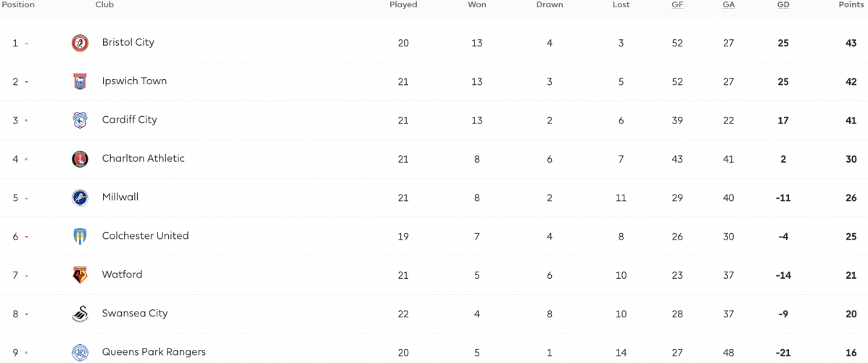Click the Charlton Athletic club crest
The width and height of the screenshot is (868, 363).
tap(80, 159)
